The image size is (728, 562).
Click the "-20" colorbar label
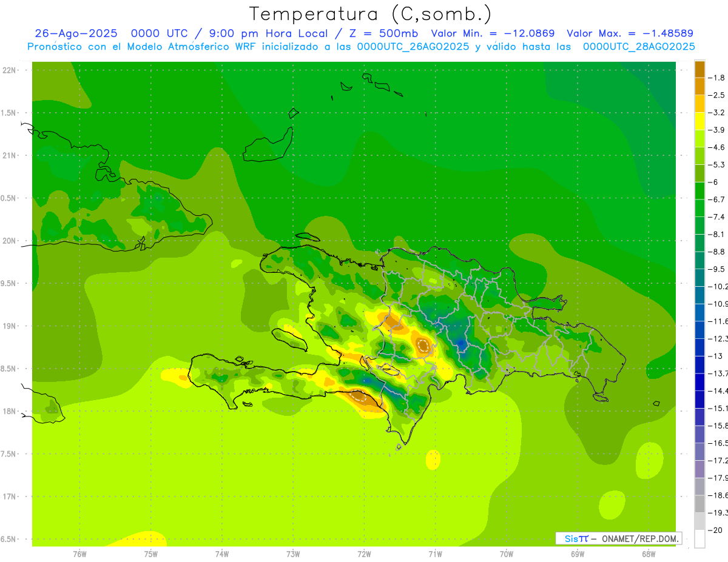tap(715, 530)
